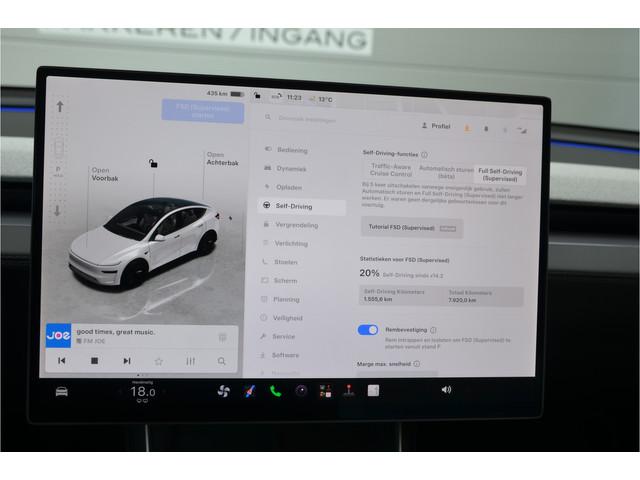Select Automatisch sturen (bèta) option
Viewport: 640px width, 480px height.
click(446, 172)
